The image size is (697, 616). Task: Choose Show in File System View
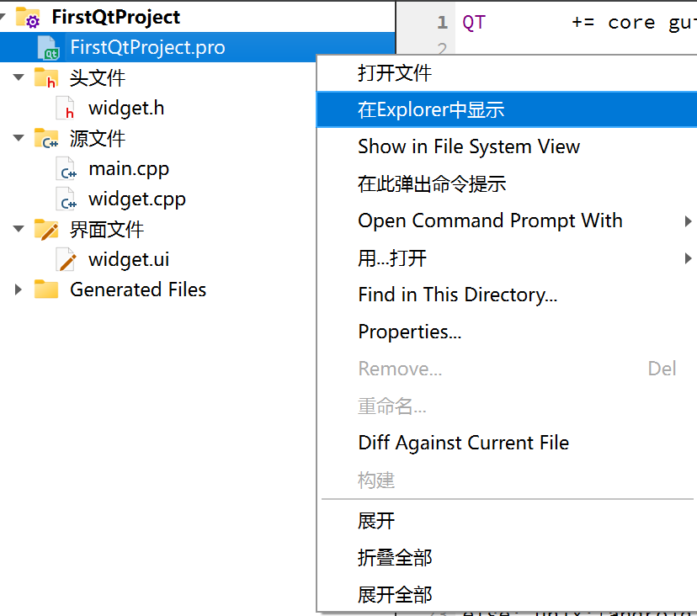(469, 146)
